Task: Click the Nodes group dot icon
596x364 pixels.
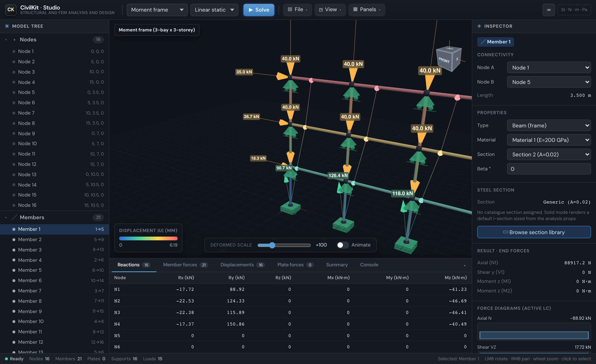Action: 14,40
